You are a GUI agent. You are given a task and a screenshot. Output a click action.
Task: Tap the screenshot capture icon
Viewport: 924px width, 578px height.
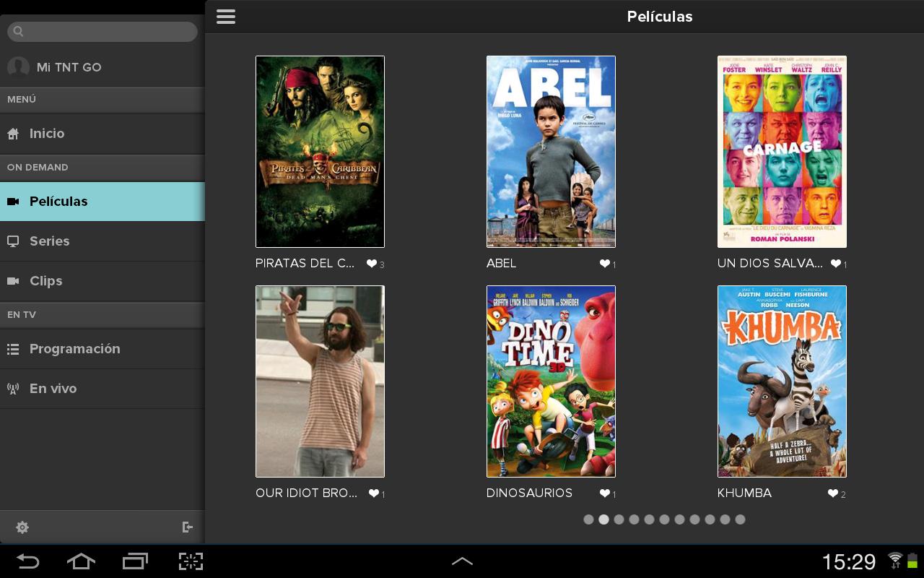(x=191, y=561)
